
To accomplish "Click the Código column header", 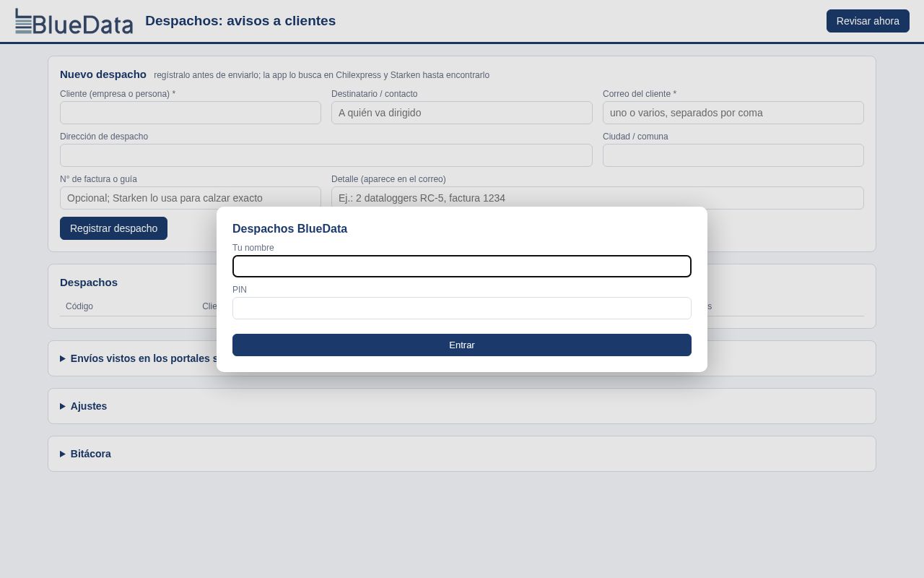I will coord(79,306).
